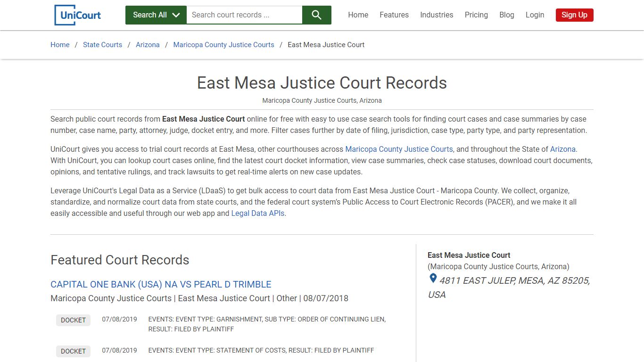Click Maricopa County Justice Courts link in paragraph
Viewport: 644px width, 362px height.
pos(399,149)
